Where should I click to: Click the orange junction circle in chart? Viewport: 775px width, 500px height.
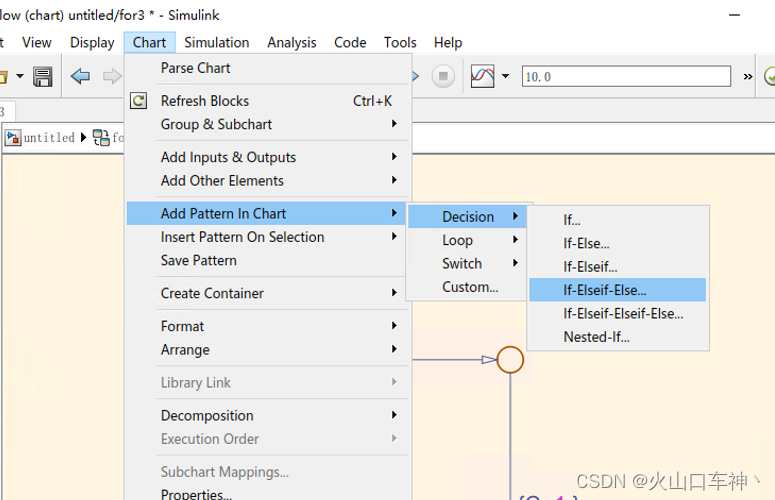(x=510, y=360)
